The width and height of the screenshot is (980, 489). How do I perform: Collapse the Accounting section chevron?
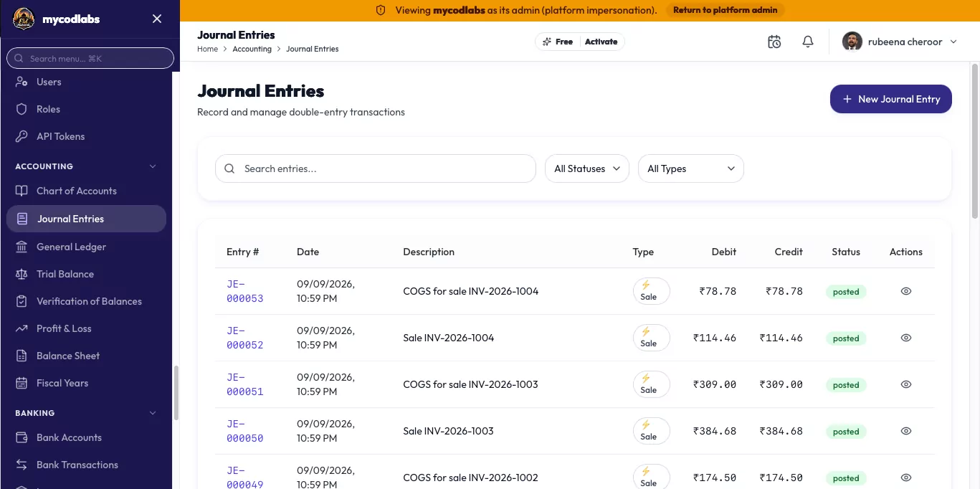152,166
